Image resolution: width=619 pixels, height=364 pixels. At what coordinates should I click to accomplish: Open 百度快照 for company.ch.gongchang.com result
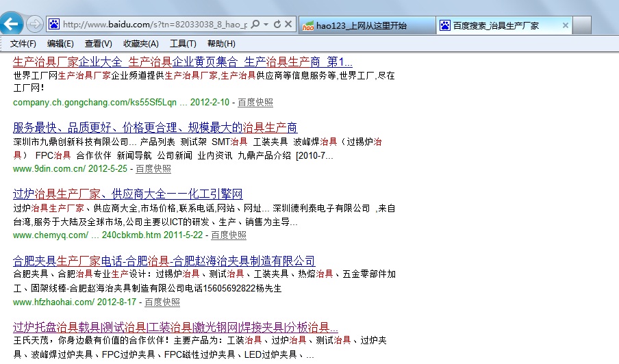click(255, 103)
